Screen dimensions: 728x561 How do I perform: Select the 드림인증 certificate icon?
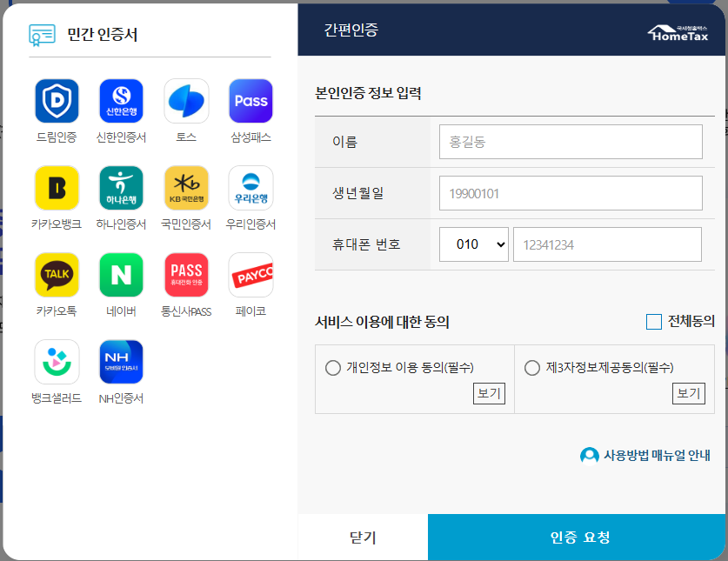point(57,101)
